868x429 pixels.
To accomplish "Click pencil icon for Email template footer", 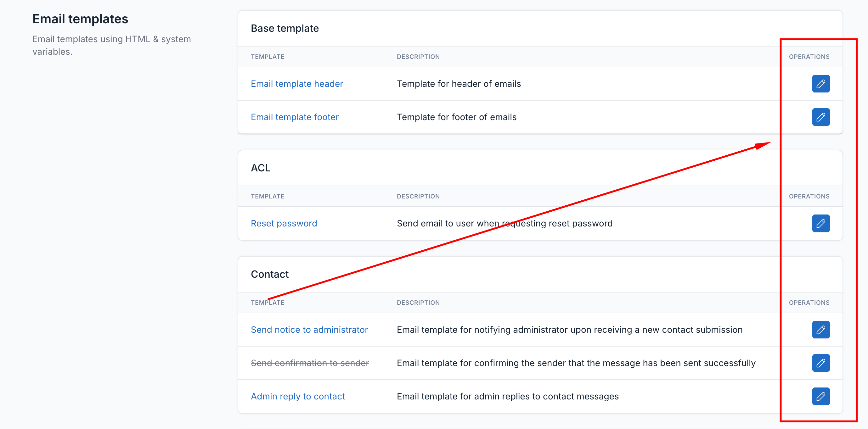I will 820,117.
